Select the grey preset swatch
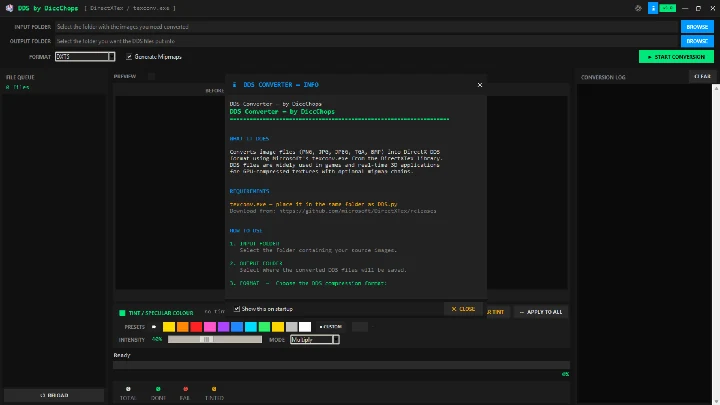 pyautogui.click(x=292, y=327)
